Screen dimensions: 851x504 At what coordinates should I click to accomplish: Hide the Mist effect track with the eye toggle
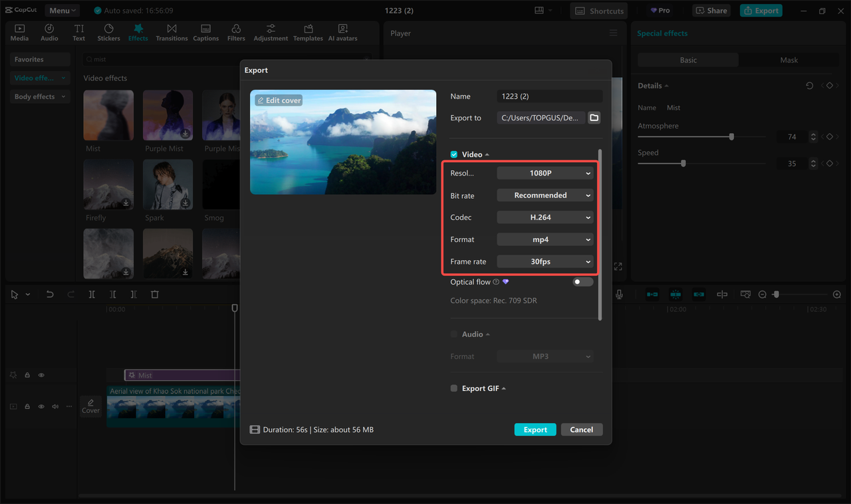41,374
